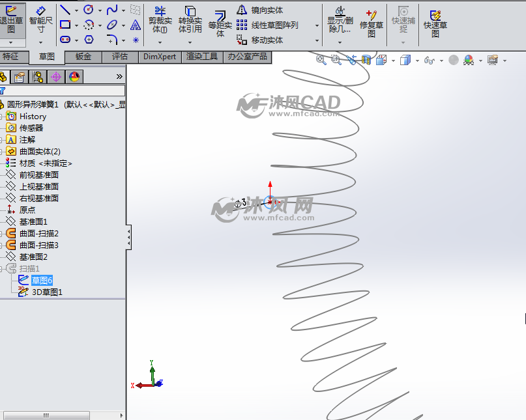Toggle Exit Sketch (退出草图) button
The width and height of the screenshot is (526, 420).
point(12,20)
